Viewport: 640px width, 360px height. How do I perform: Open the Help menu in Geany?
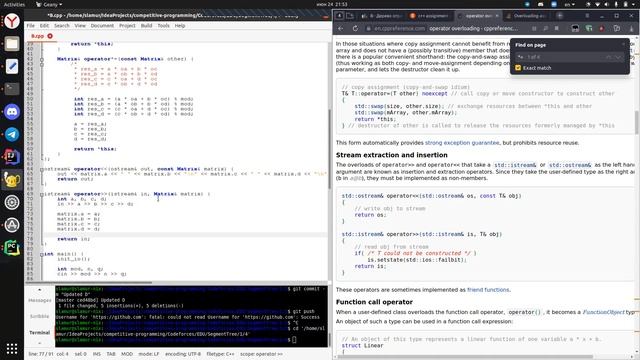180,26
